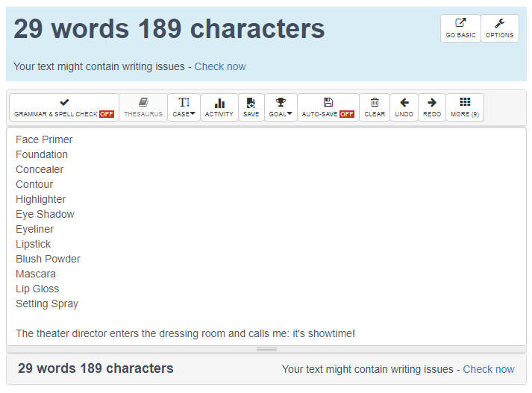Click the 29 words 189 characters heading
532x393 pixels.
[169, 29]
